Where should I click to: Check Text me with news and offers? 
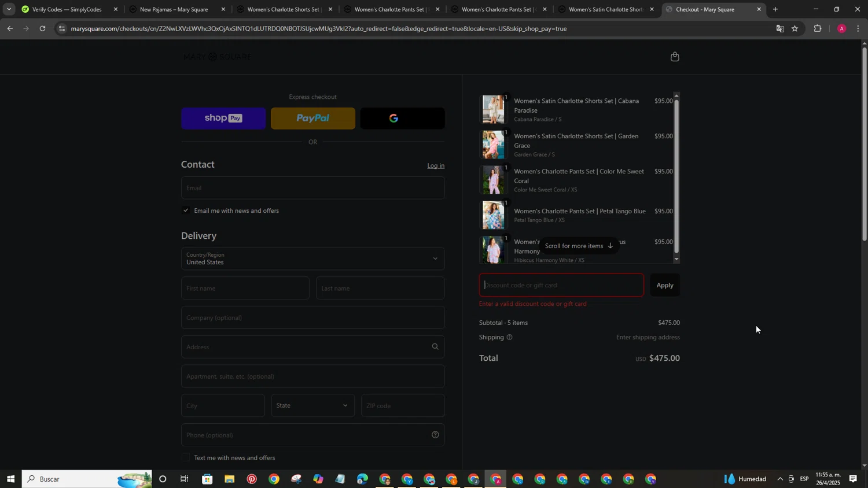pyautogui.click(x=186, y=458)
